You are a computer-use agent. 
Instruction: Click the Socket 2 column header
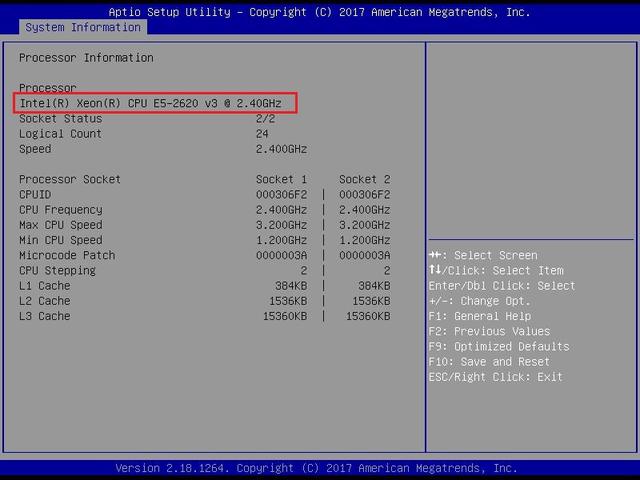(364, 180)
